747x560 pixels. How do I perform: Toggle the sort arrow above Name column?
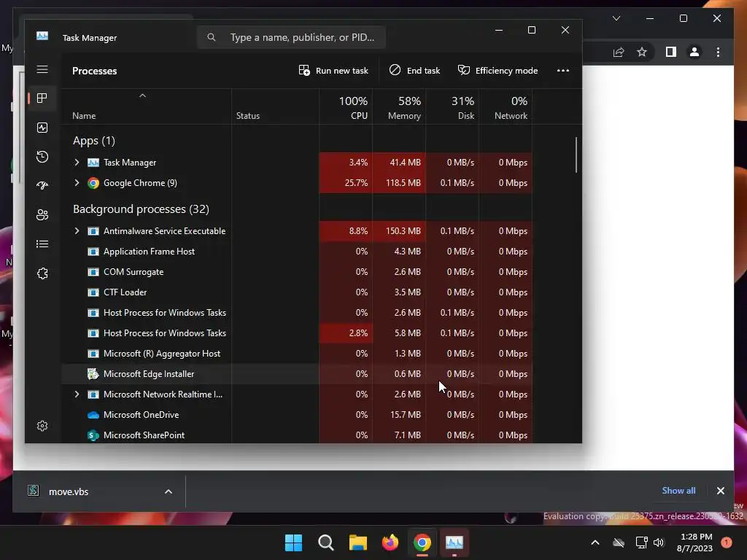142,96
